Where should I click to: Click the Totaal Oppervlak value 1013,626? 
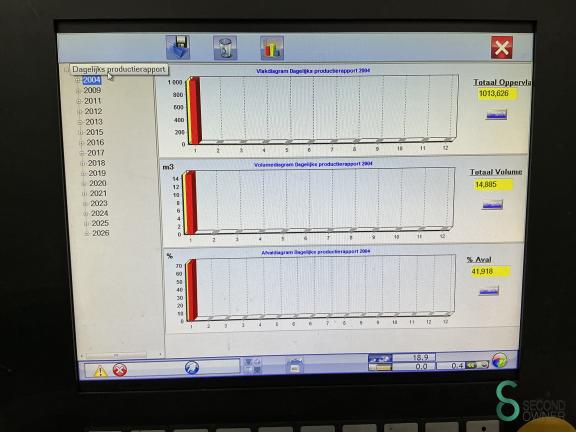point(498,94)
